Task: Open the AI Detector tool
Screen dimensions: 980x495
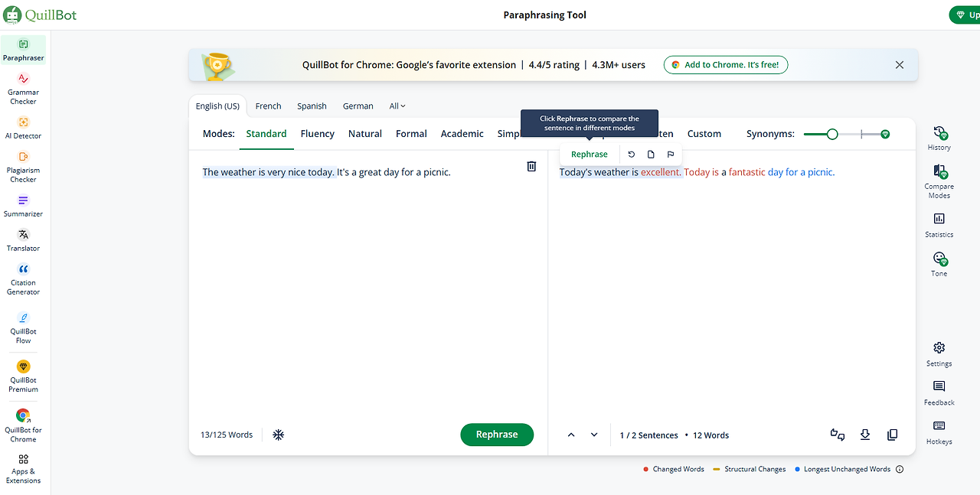Action: coord(23,128)
